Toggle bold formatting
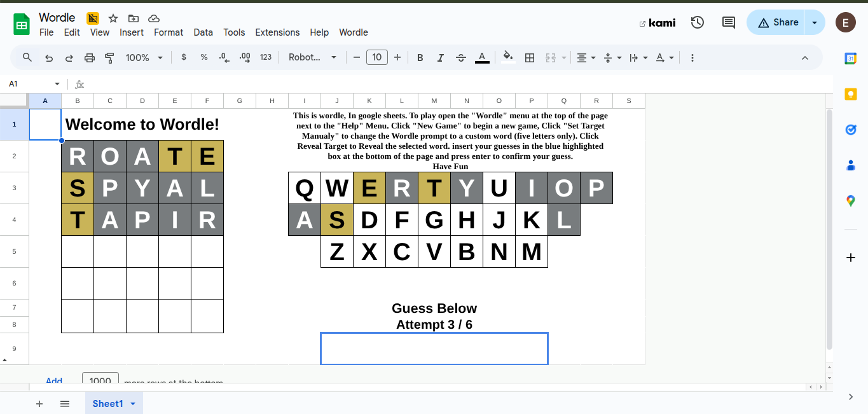This screenshot has width=868, height=414. (x=420, y=58)
